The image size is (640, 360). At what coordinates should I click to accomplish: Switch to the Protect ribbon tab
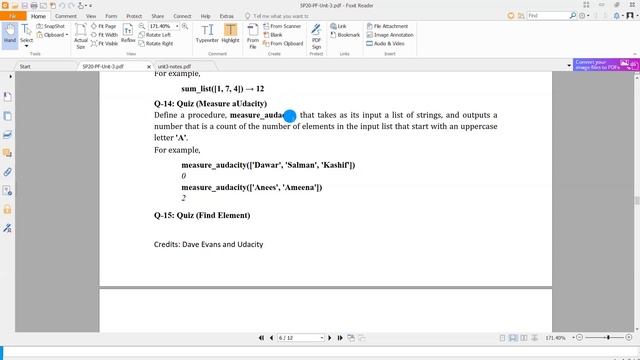(134, 16)
